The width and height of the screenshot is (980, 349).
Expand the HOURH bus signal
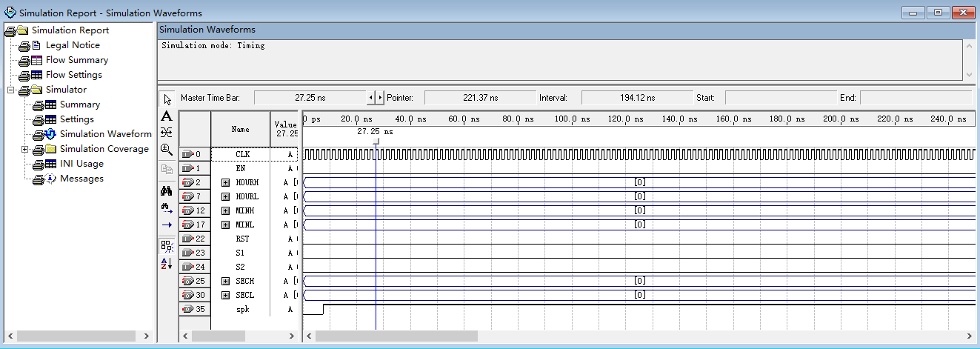[x=225, y=182]
